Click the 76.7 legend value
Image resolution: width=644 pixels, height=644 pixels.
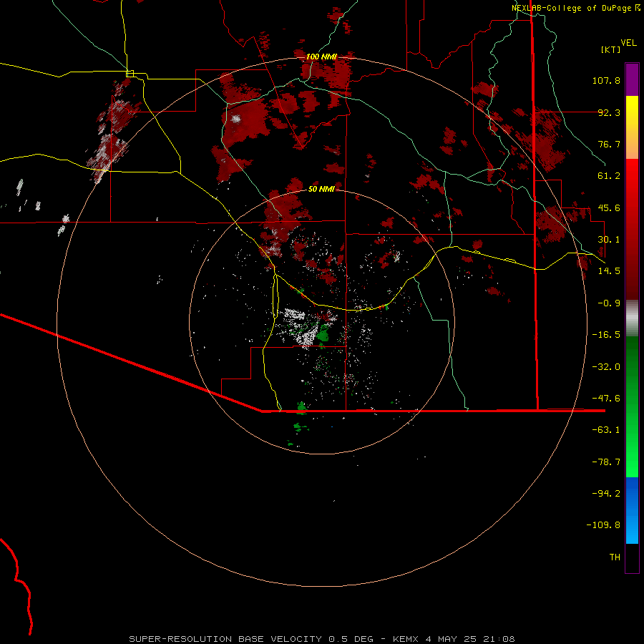pos(609,144)
